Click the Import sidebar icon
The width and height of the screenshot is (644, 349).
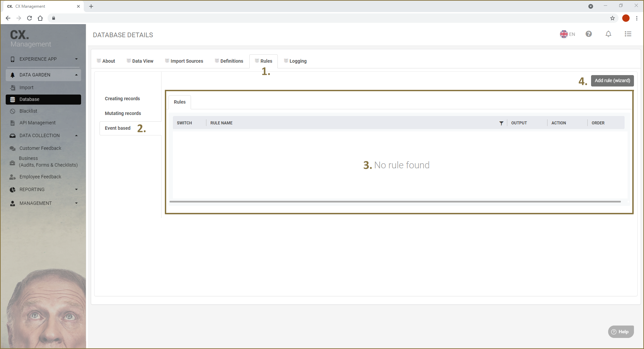click(12, 88)
